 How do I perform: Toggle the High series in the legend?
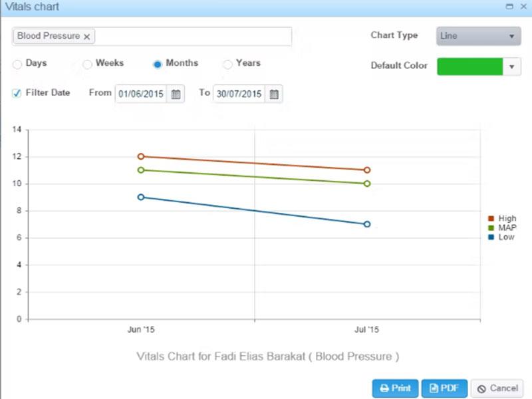click(503, 218)
